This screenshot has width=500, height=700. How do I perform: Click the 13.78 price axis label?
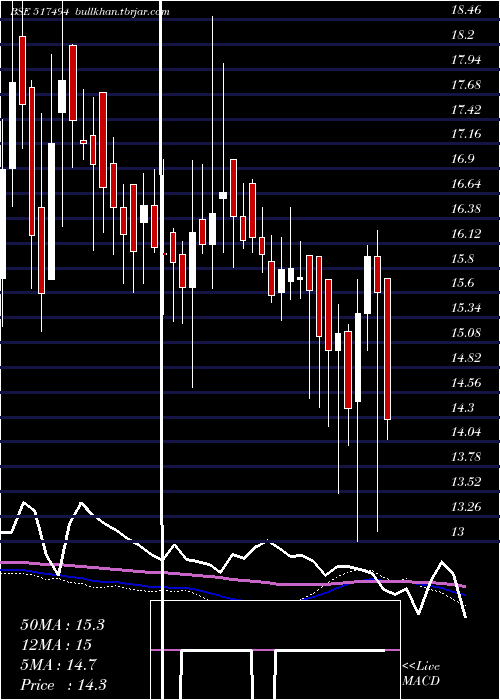467,457
